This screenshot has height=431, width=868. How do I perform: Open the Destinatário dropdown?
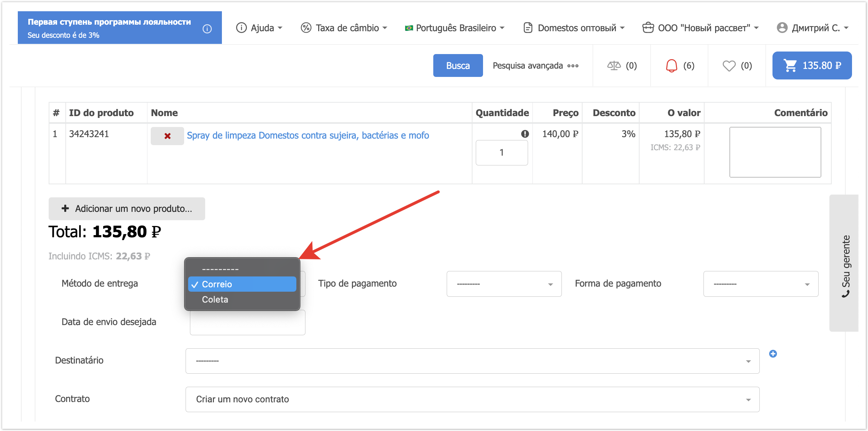click(472, 361)
